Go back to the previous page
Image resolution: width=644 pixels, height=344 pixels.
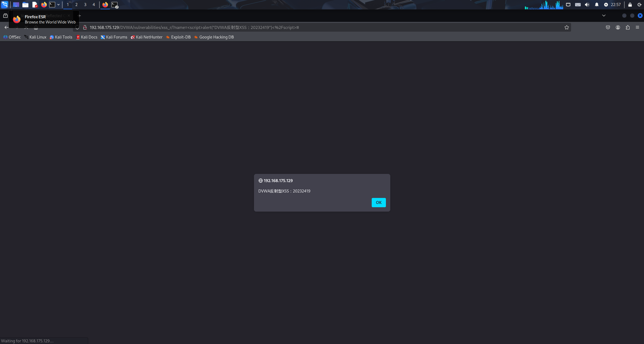(x=6, y=27)
